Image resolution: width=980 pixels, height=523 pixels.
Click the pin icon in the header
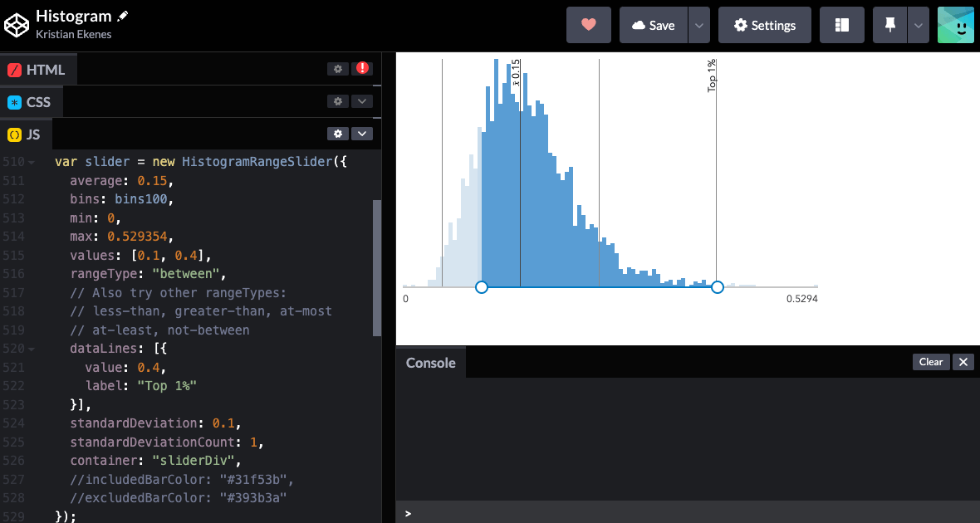(889, 25)
